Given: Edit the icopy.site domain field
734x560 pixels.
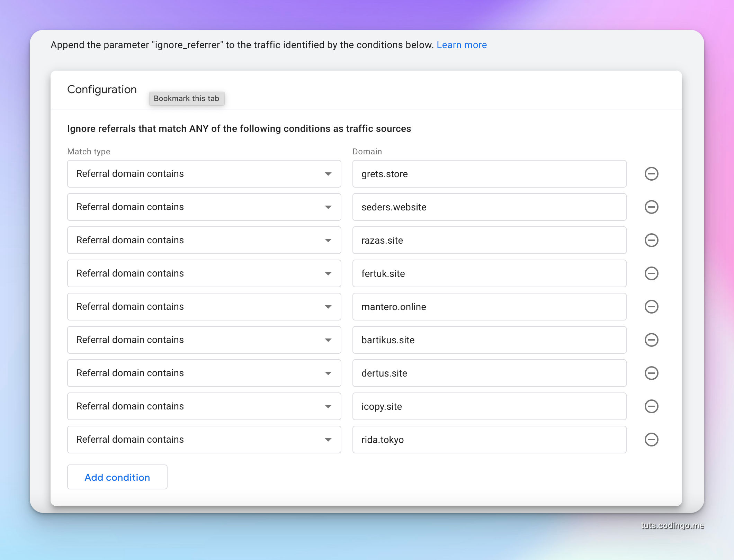Looking at the screenshot, I should coord(490,406).
